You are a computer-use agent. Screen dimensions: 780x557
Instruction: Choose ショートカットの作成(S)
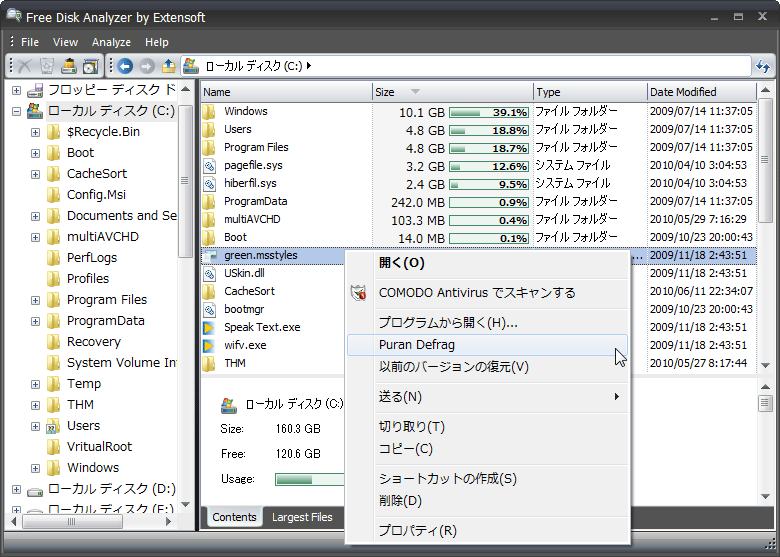pos(488,478)
